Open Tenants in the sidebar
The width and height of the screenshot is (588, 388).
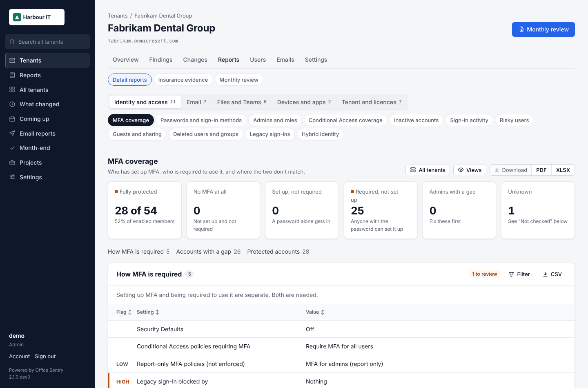(47, 60)
